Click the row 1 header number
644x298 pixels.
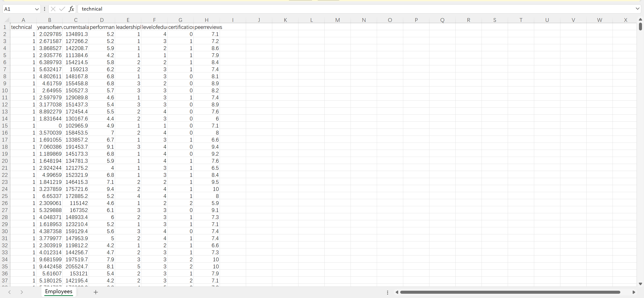[5, 27]
